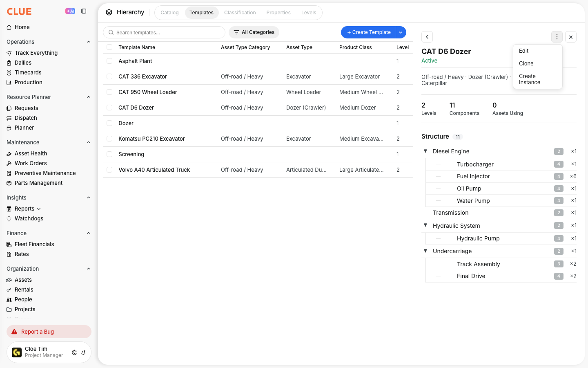Click Create Template button

[369, 32]
